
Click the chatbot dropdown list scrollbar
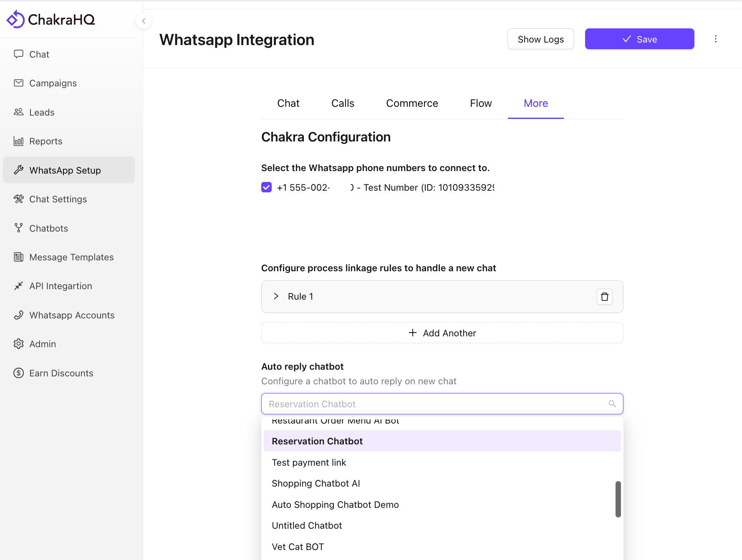618,499
